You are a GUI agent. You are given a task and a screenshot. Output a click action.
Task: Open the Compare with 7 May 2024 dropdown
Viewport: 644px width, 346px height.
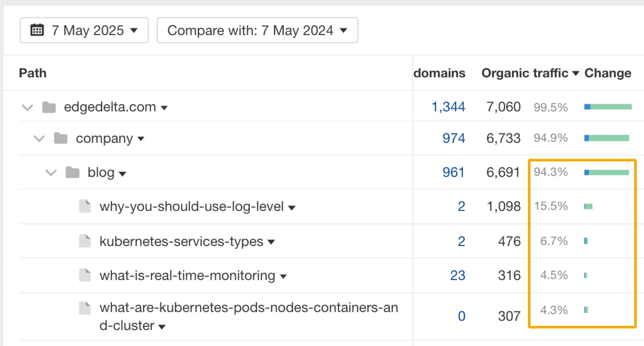[257, 30]
